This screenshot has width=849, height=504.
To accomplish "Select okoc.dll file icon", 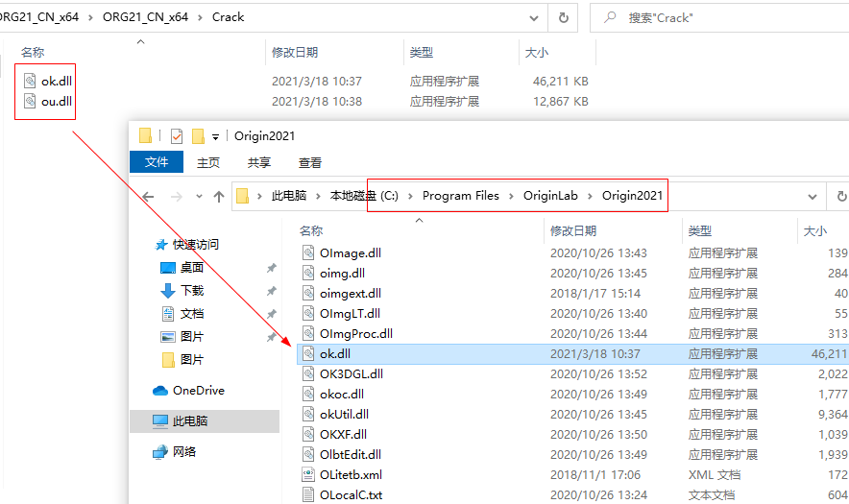I will 308,394.
